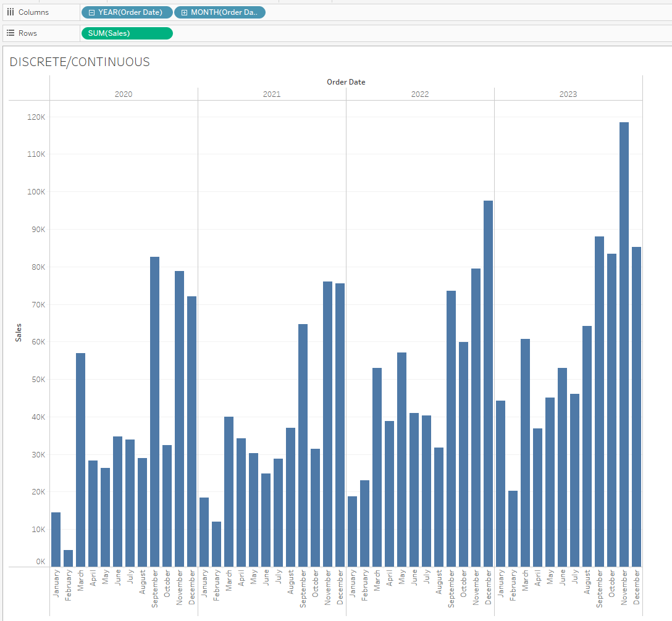Select the SUM(Sales) pill on Rows
672x621 pixels.
coord(127,33)
